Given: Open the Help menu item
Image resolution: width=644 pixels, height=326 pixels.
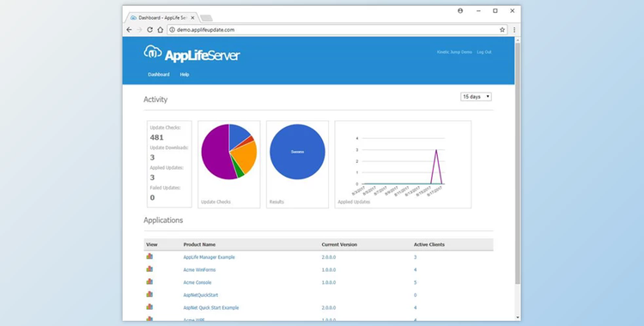Looking at the screenshot, I should click(185, 75).
